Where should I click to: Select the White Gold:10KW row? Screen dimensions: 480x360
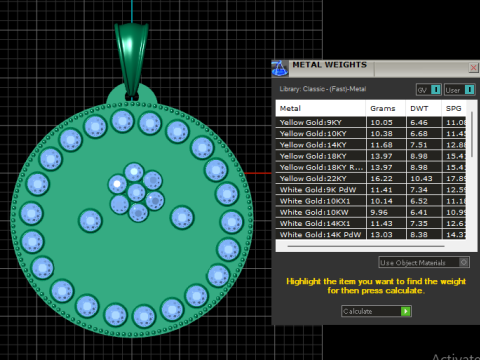[371, 212]
